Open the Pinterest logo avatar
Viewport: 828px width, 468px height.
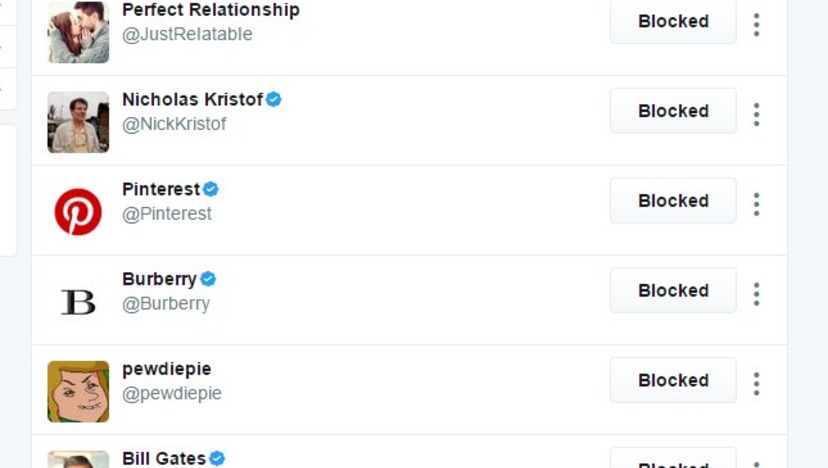[78, 212]
